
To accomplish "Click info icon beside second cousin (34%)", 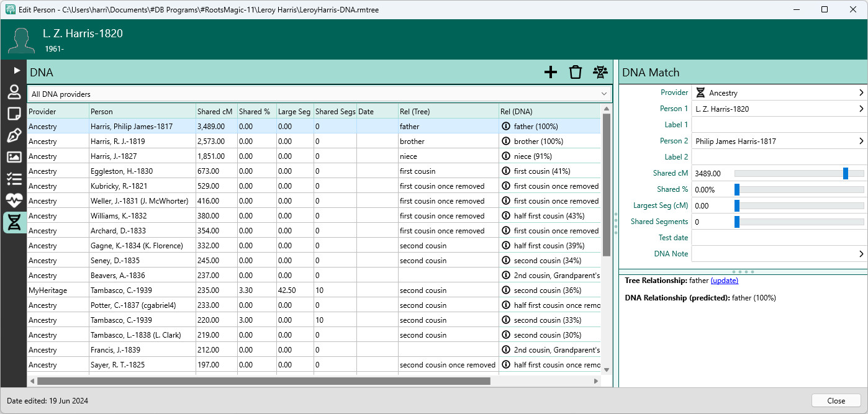I will pos(506,260).
